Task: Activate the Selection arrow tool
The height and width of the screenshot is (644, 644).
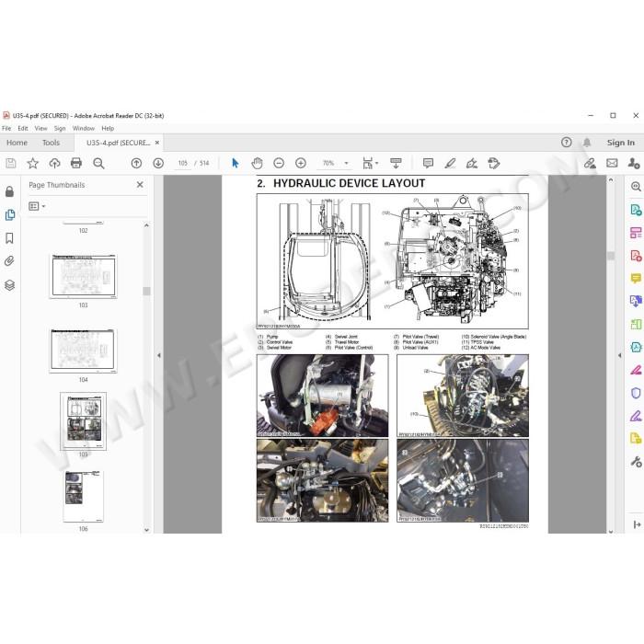Action: point(236,164)
